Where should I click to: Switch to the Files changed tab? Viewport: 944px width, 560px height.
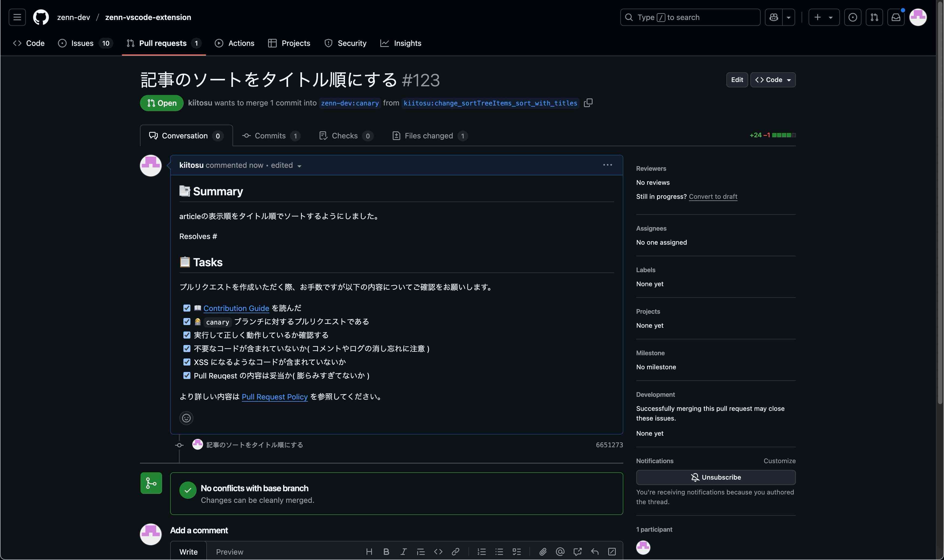coord(430,136)
